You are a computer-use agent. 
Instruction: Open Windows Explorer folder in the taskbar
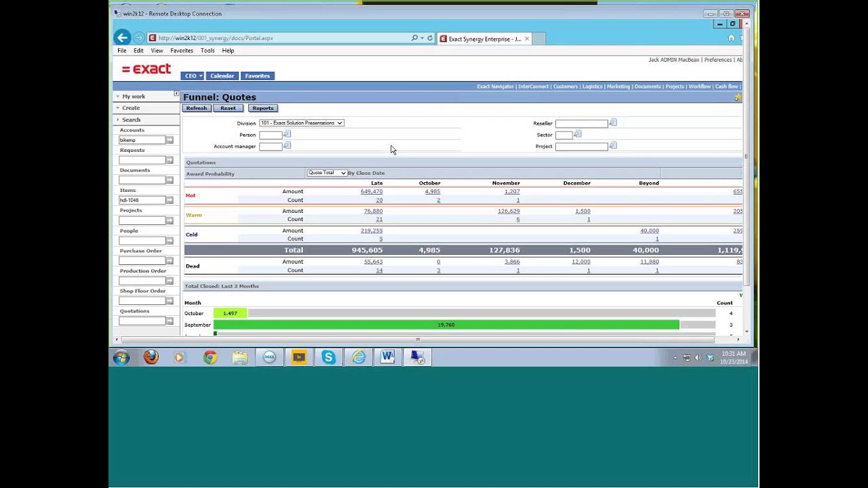pos(239,357)
